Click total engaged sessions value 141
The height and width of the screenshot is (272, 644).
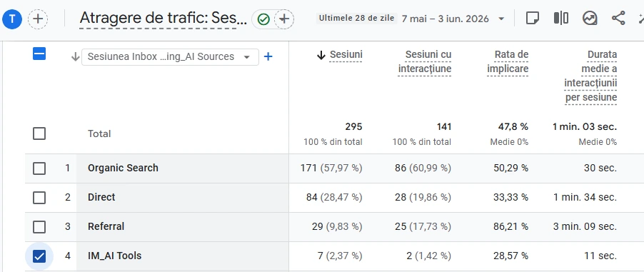(444, 126)
